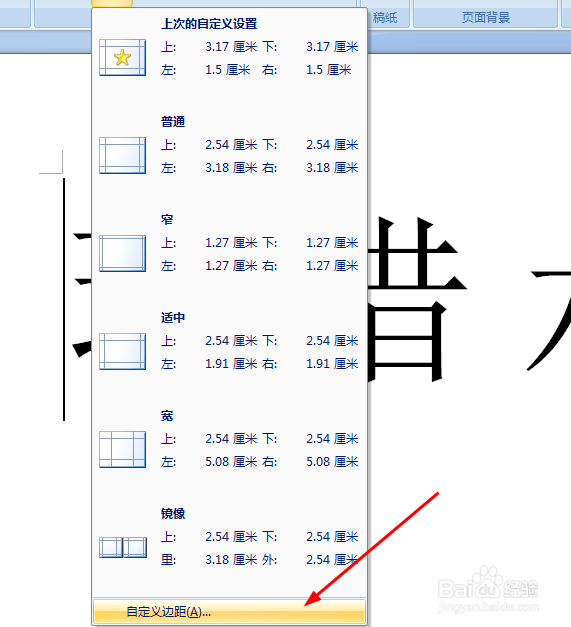The image size is (571, 627).
Task: Open 自定义边距(A)... custom margins option
Action: point(229,611)
